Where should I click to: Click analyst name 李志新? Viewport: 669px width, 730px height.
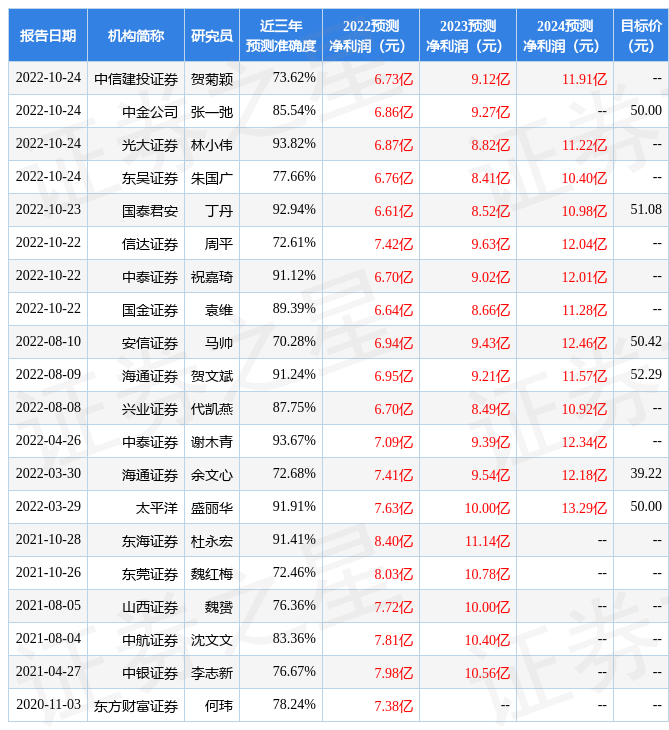tap(212, 673)
